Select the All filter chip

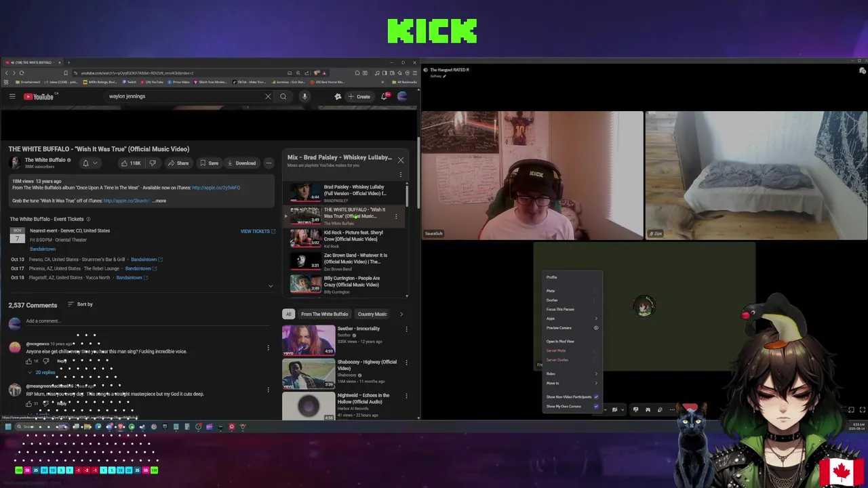[x=288, y=314]
